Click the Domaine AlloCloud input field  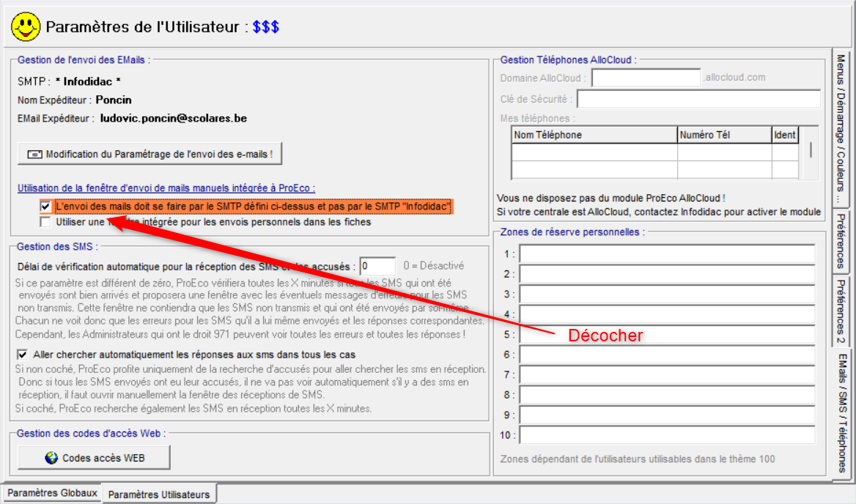click(646, 78)
